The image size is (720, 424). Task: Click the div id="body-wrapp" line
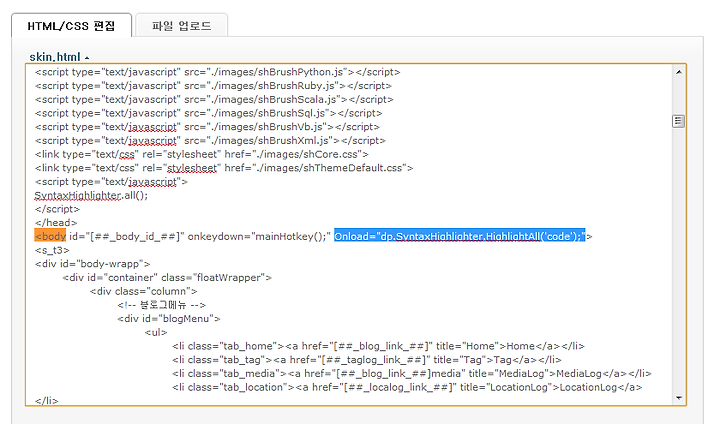92,264
